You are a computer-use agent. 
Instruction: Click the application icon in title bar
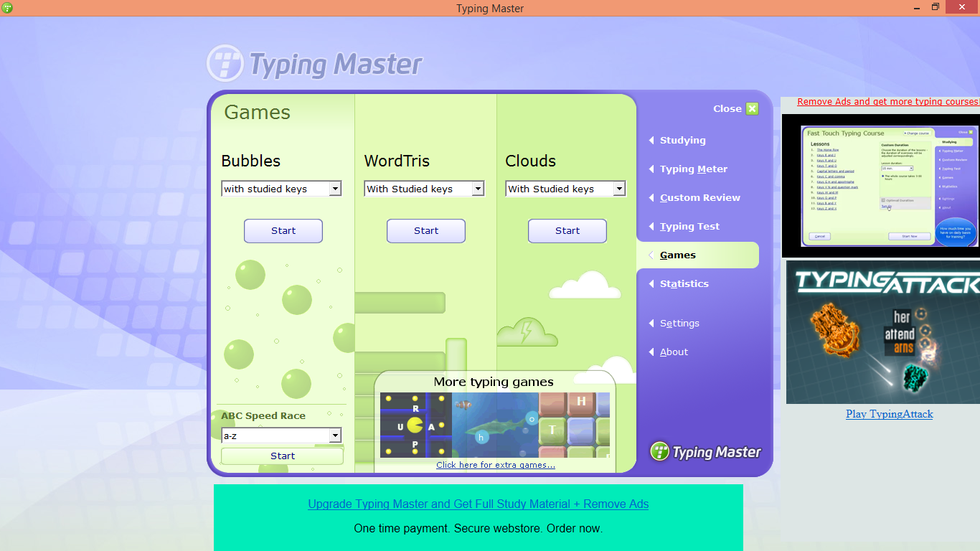pyautogui.click(x=7, y=8)
